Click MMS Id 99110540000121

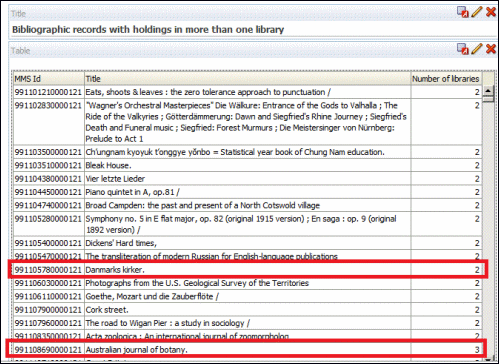point(48,243)
